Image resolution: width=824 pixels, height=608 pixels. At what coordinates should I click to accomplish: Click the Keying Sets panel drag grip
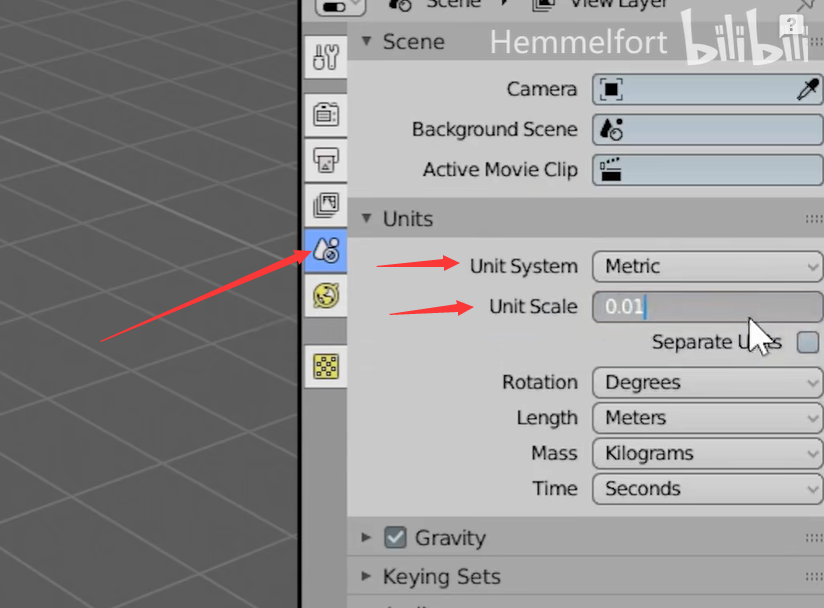814,577
